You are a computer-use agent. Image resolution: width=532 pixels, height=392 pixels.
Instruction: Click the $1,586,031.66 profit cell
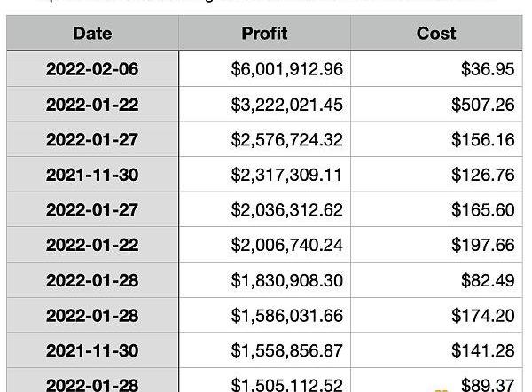click(x=286, y=315)
